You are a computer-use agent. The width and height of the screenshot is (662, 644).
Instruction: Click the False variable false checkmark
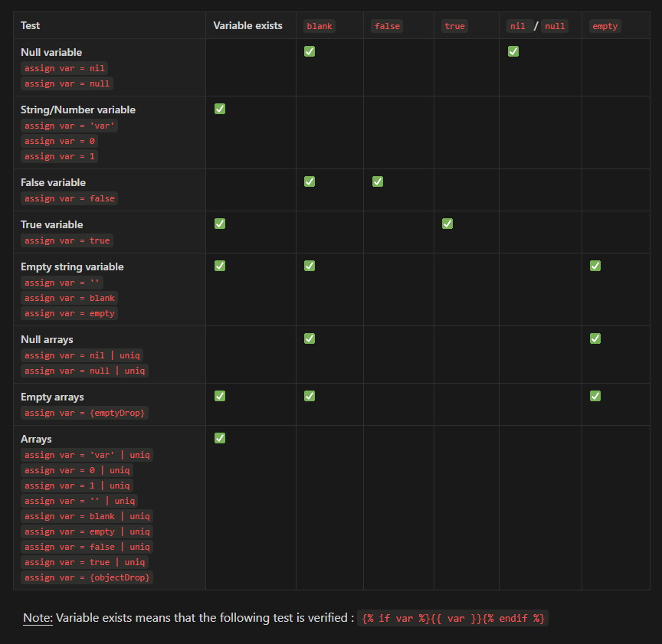pyautogui.click(x=378, y=181)
